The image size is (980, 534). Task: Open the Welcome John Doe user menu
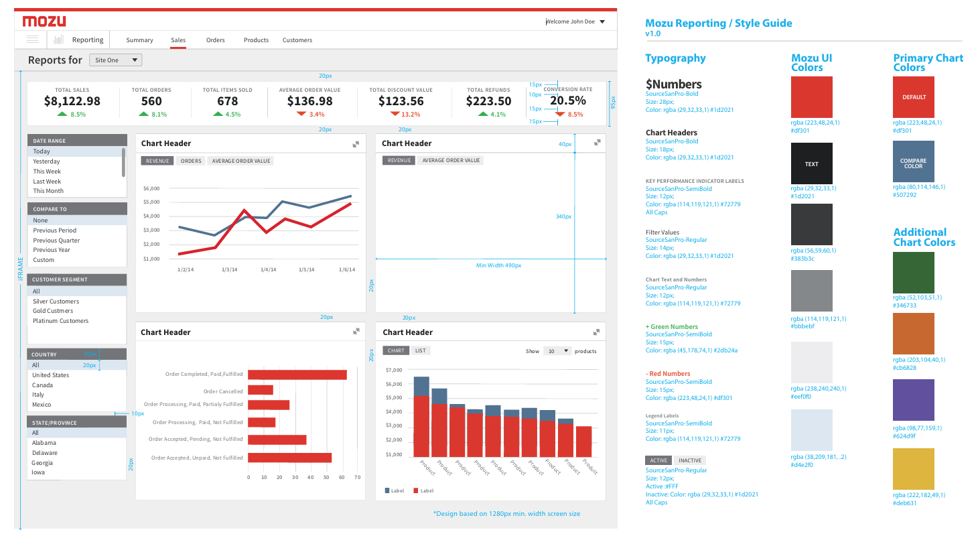click(576, 21)
